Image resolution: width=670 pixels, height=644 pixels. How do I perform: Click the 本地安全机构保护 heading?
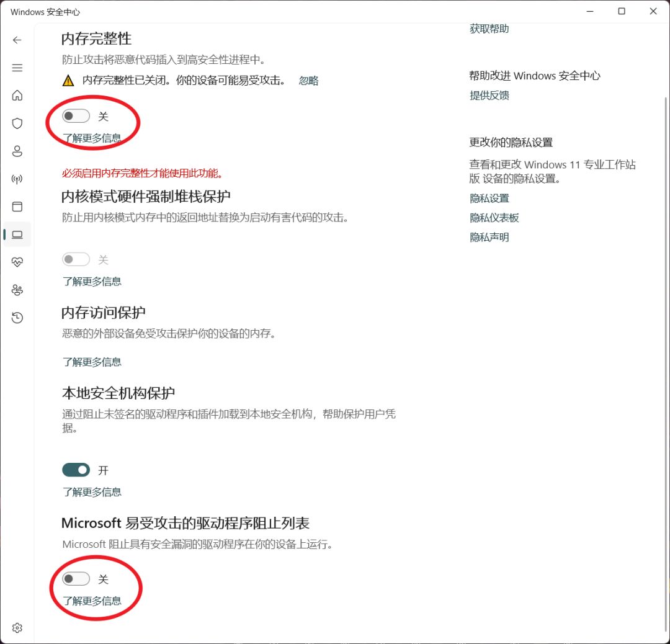[x=118, y=393]
